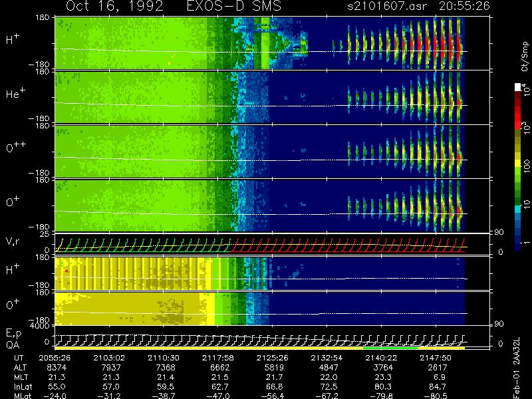
Task: Click the InLat value 55.0
Action: point(57,386)
